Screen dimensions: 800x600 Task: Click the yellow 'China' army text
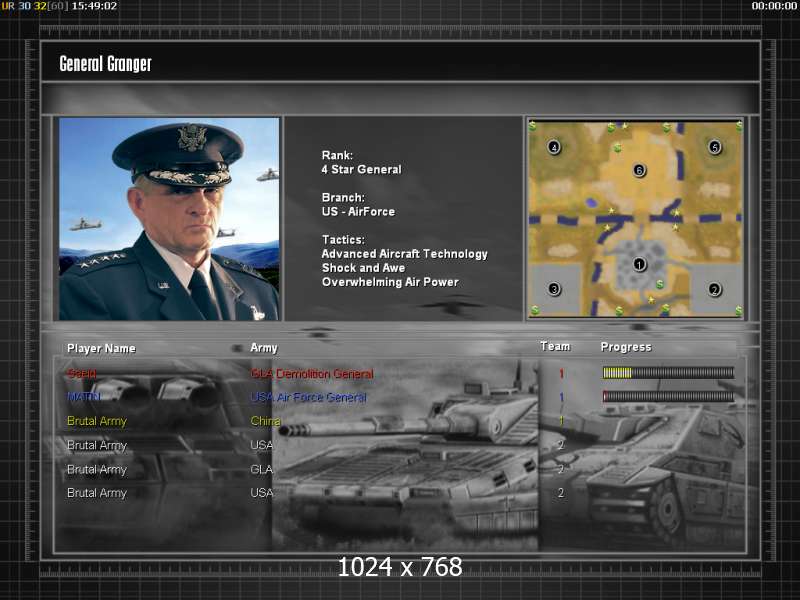pyautogui.click(x=265, y=421)
